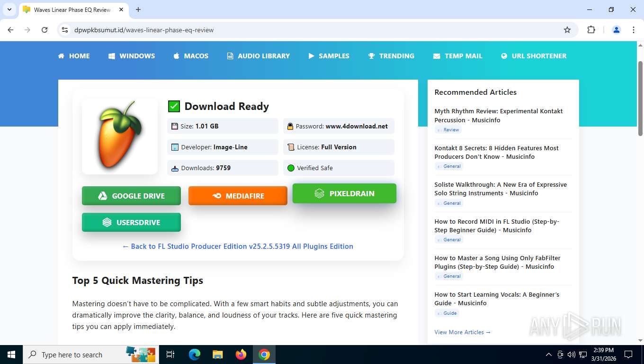Image resolution: width=644 pixels, height=364 pixels.
Task: Open Firefox from the taskbar
Action: 241,355
